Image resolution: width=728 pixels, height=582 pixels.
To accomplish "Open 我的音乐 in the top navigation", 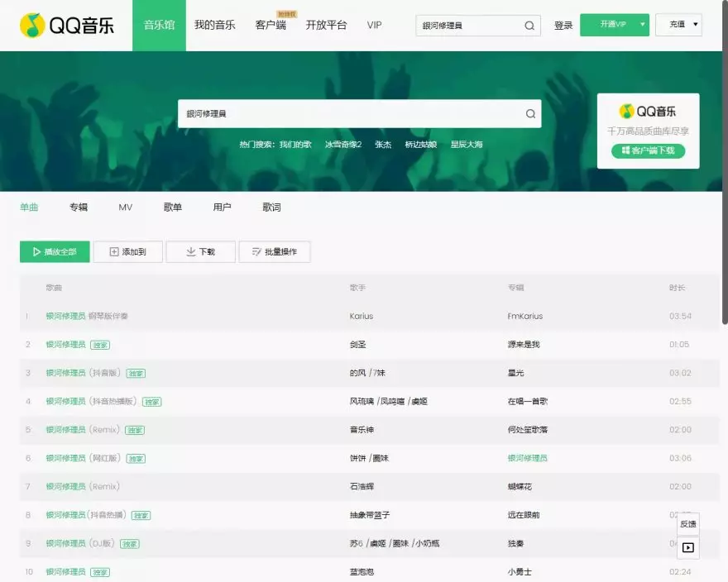I will pyautogui.click(x=214, y=25).
